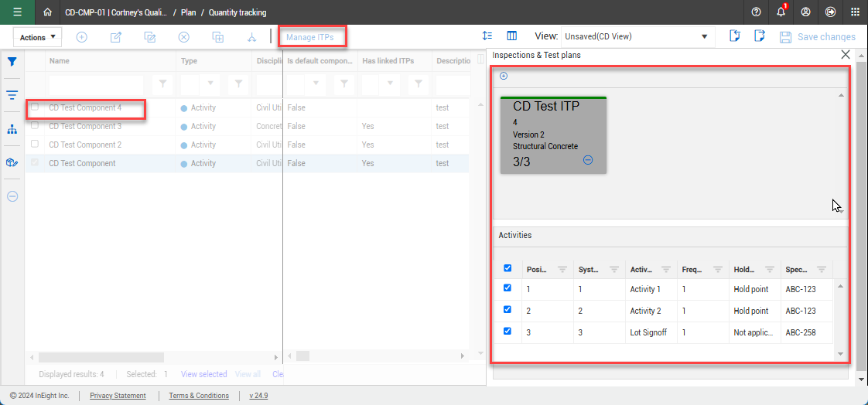
Task: Click the Plan breadcrumb
Action: point(189,12)
